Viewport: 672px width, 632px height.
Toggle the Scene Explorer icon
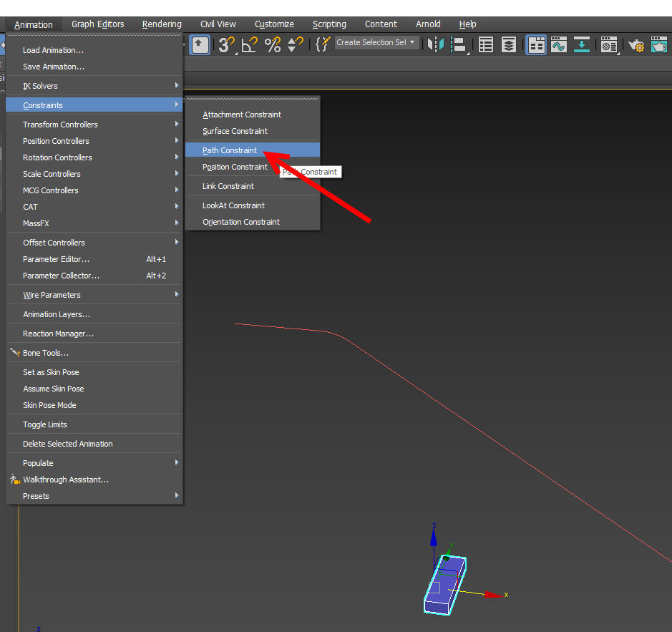click(x=485, y=44)
